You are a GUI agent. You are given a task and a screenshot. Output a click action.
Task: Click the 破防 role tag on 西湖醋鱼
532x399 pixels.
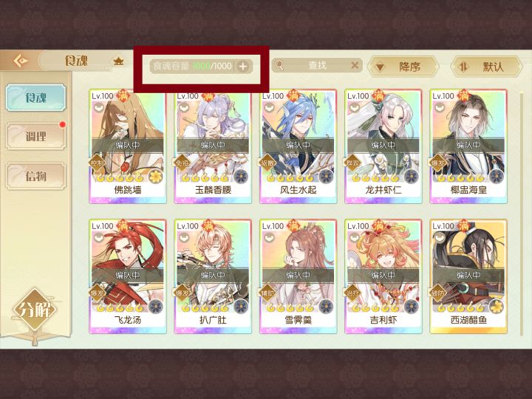point(438,293)
